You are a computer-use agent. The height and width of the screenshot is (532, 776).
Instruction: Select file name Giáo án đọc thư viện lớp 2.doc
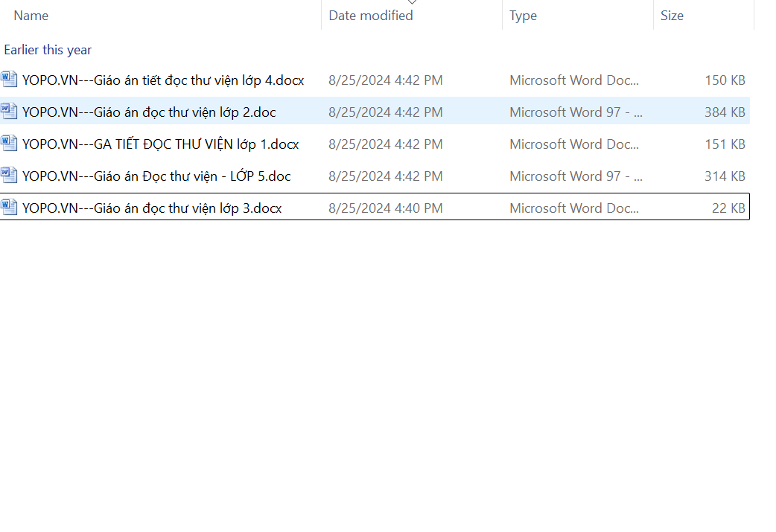(149, 112)
